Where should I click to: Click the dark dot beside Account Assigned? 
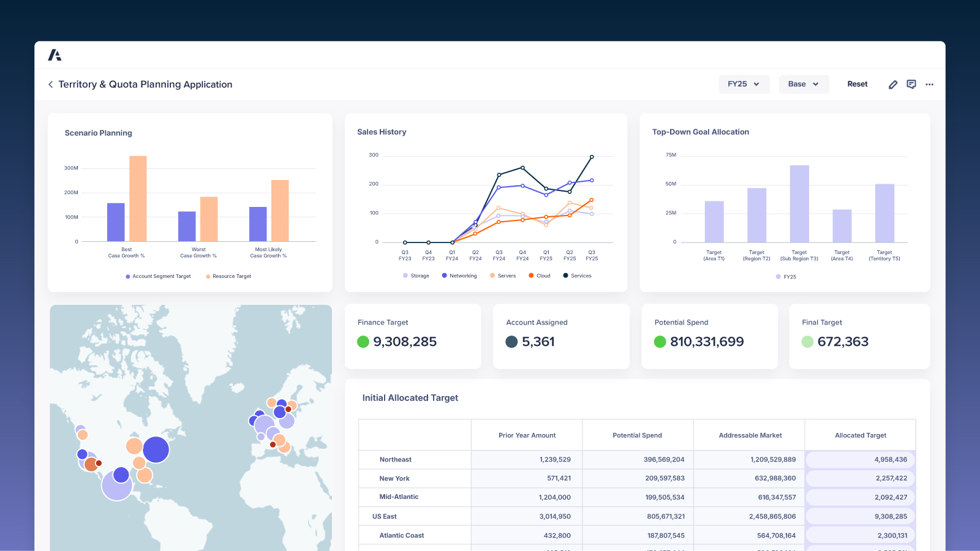tap(511, 342)
